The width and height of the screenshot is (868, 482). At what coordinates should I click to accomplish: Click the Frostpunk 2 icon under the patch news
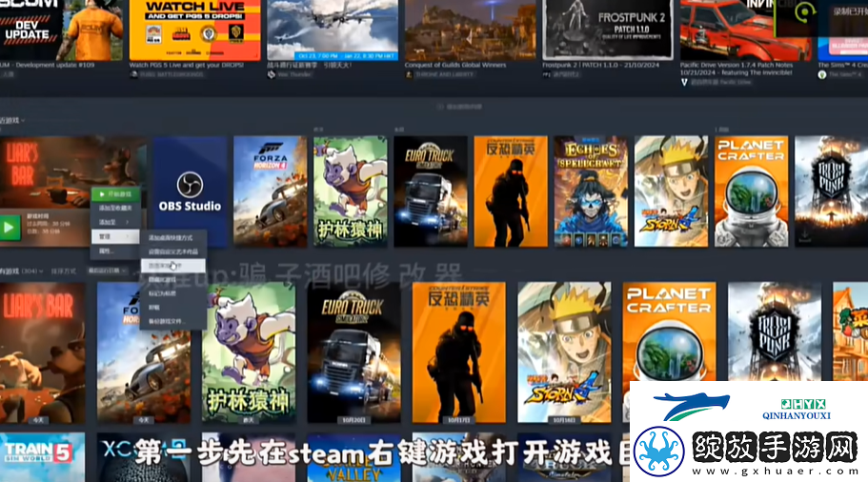click(x=546, y=74)
